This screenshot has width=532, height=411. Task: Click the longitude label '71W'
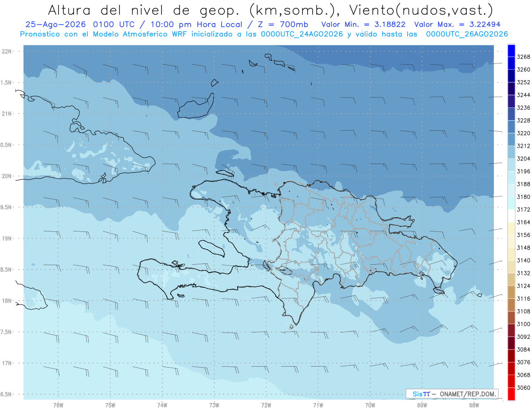(318, 405)
